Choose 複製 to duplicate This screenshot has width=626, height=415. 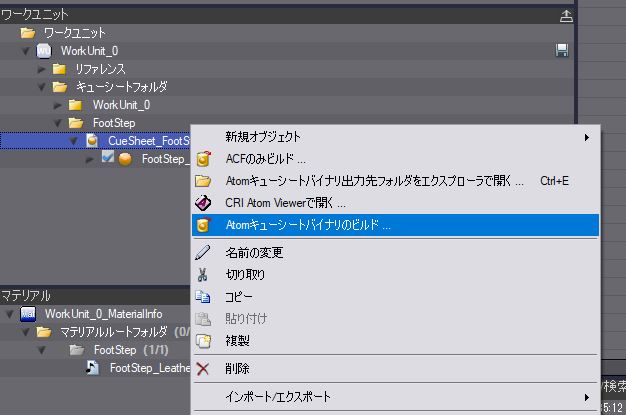(x=396, y=341)
